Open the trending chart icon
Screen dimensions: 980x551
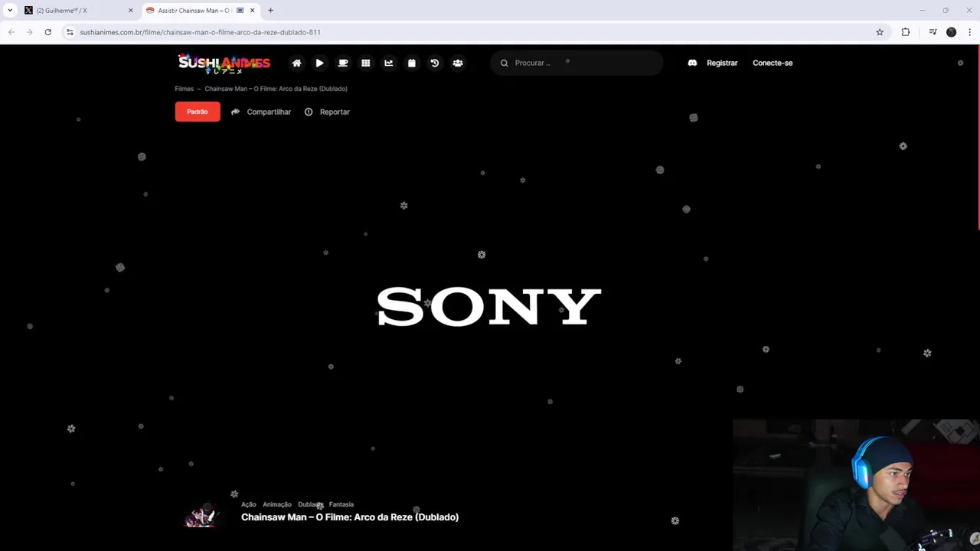click(x=388, y=63)
